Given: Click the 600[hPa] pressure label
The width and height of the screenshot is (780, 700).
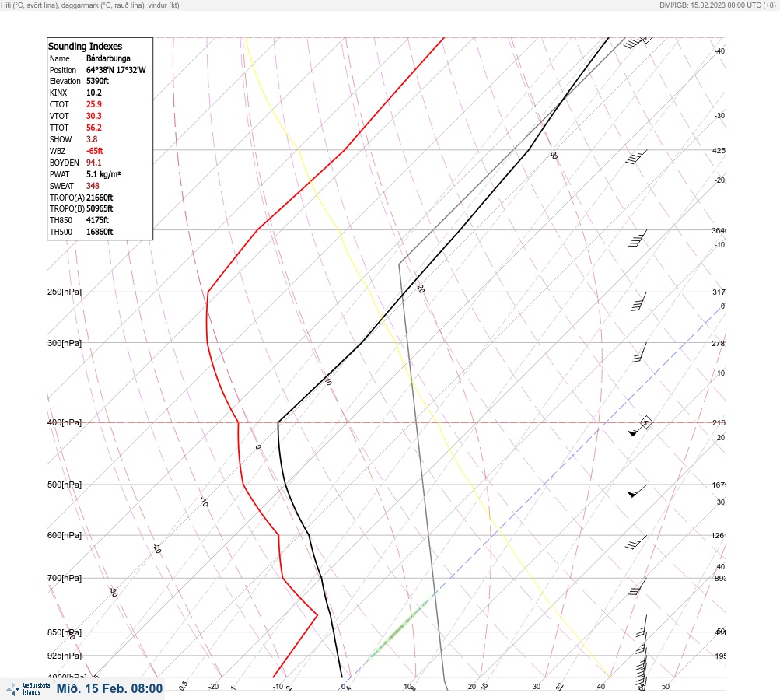Looking at the screenshot, I should point(65,535).
